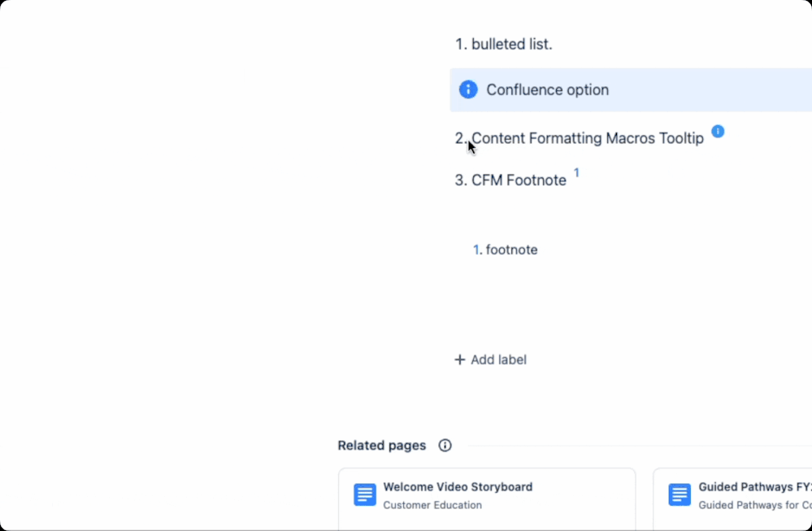Click the plus icon beside Add label
This screenshot has height=531, width=812.
[459, 359]
